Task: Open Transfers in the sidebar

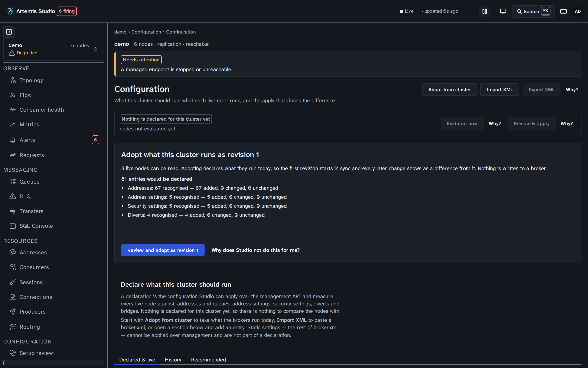Action: 53,211
